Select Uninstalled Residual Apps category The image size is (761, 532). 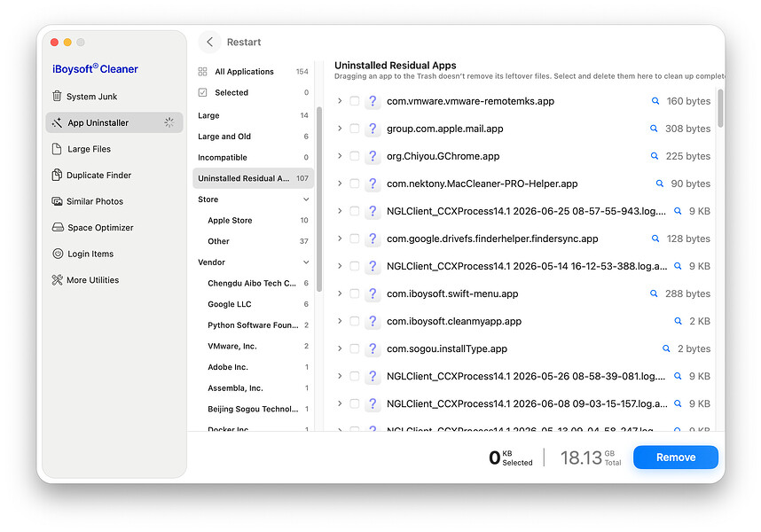coord(253,178)
